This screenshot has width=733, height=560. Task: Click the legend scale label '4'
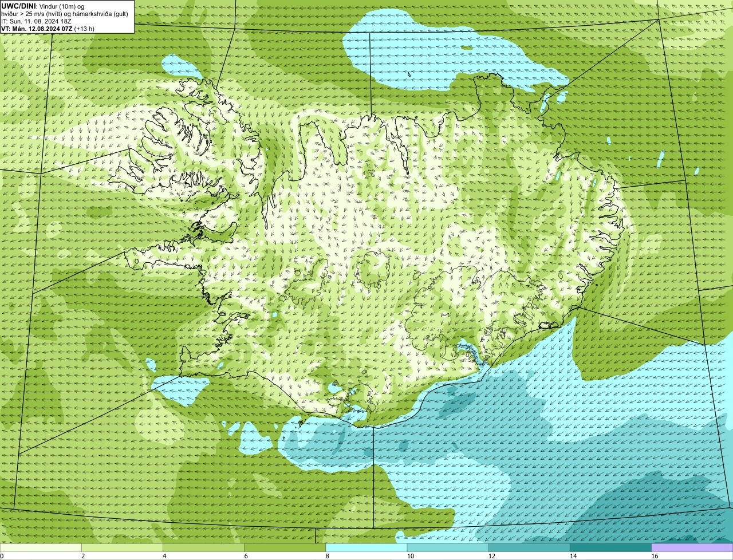coord(164,556)
